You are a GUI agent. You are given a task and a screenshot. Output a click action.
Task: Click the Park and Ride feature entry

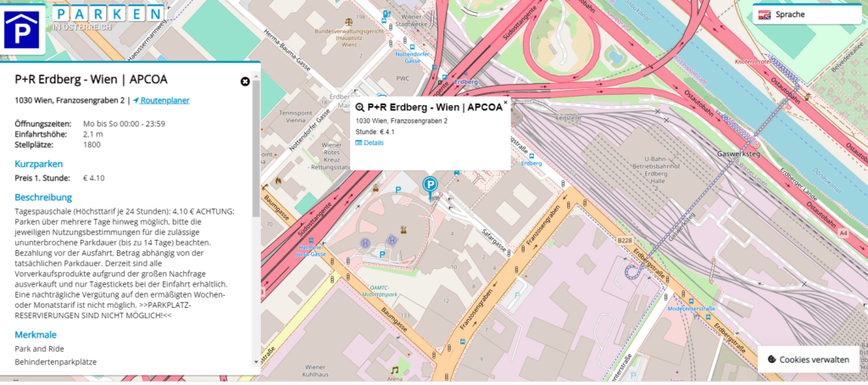tap(39, 349)
